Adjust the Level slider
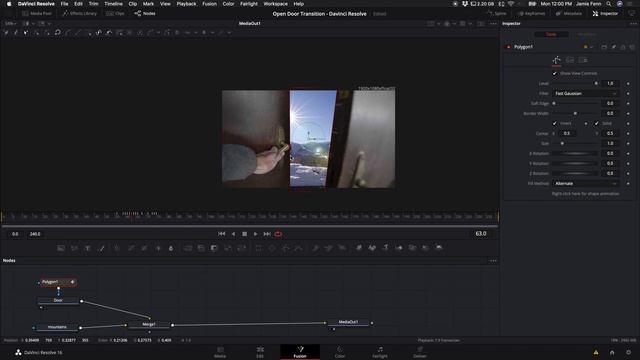Viewport: 640px width, 360px height. pos(576,83)
